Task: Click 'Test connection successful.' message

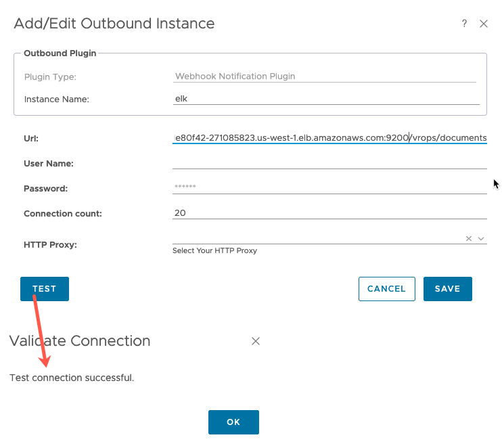Action: coord(72,378)
